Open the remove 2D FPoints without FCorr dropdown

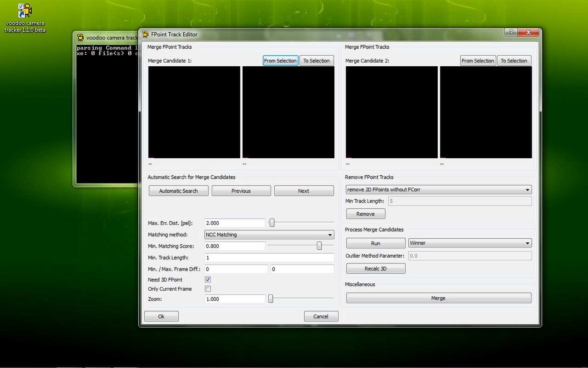(439, 190)
